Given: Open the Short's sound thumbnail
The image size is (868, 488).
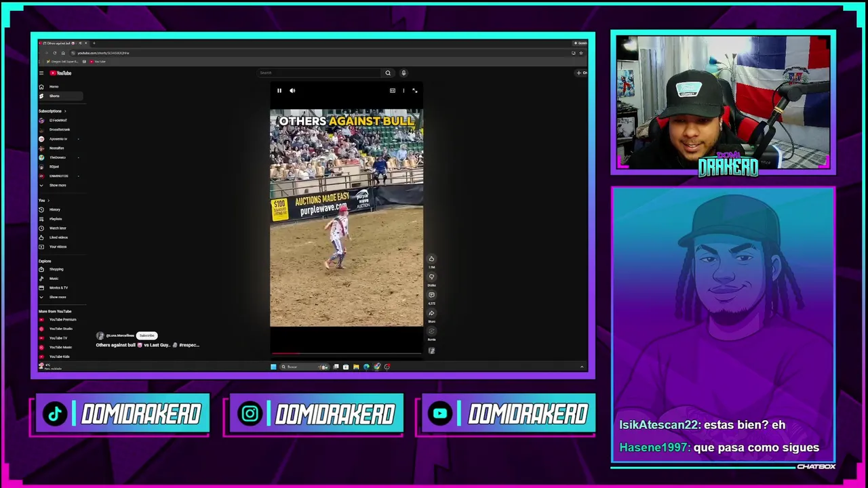Looking at the screenshot, I should pos(431,350).
